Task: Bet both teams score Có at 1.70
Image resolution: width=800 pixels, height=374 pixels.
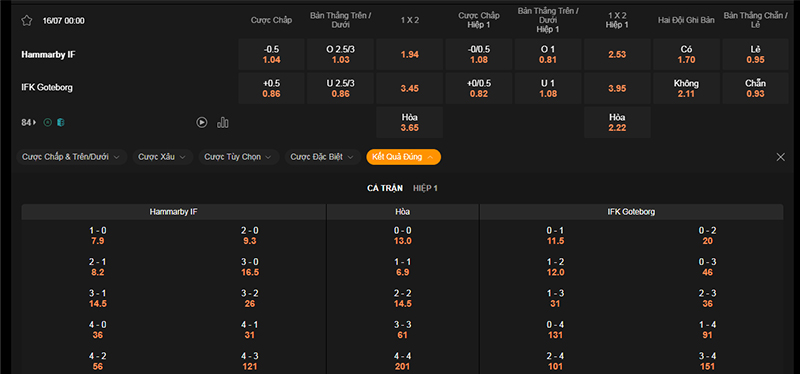Action: (x=686, y=55)
